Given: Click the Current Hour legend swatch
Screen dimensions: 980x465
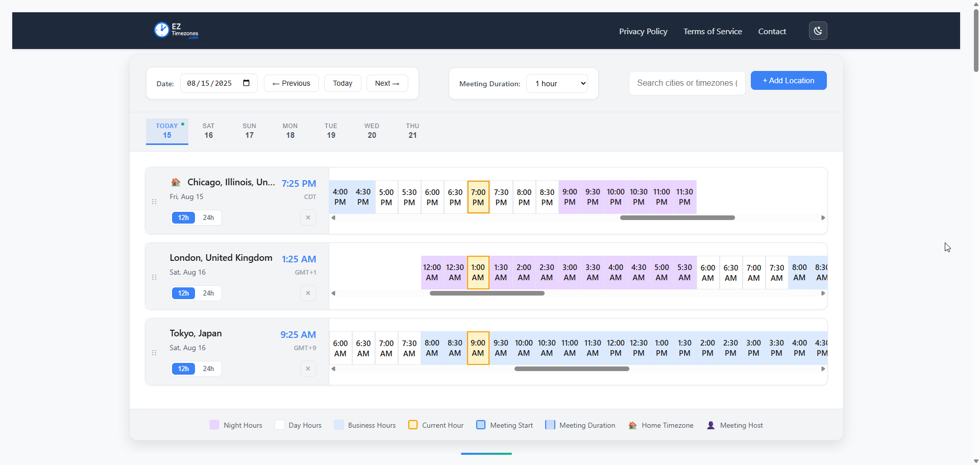Looking at the screenshot, I should 413,425.
